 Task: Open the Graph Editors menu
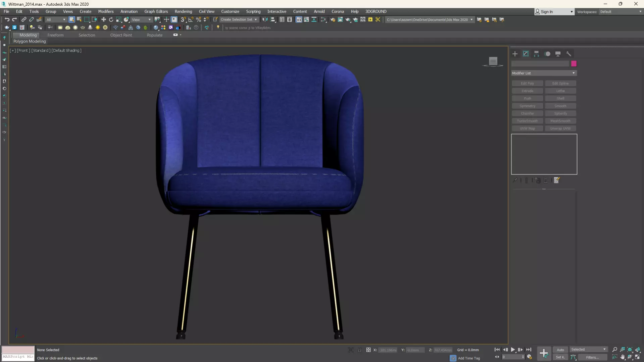156,11
